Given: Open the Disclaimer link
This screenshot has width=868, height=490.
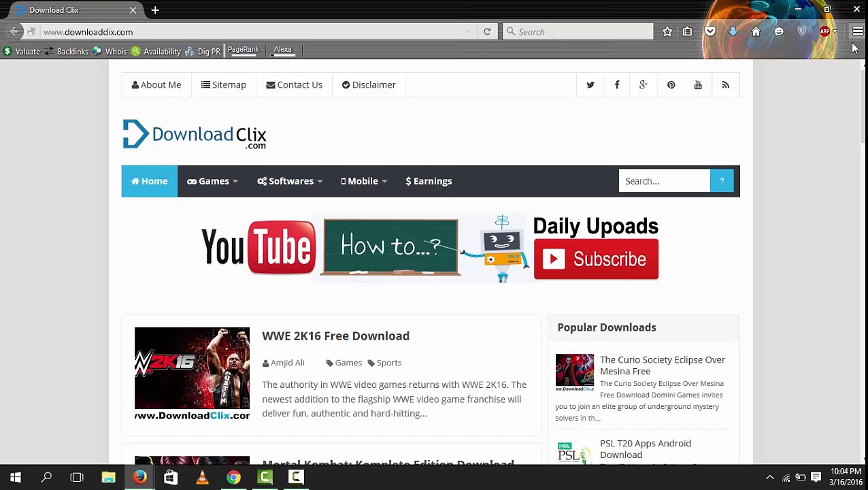Looking at the screenshot, I should [369, 85].
